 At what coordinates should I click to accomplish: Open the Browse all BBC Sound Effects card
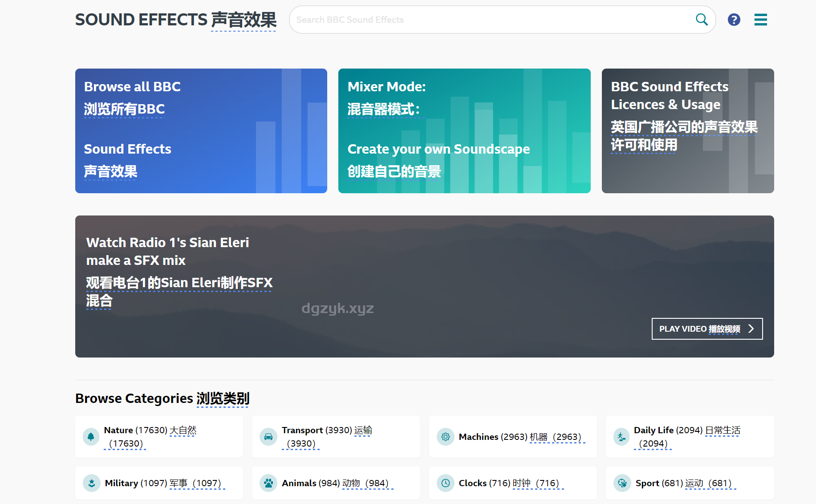pos(201,131)
